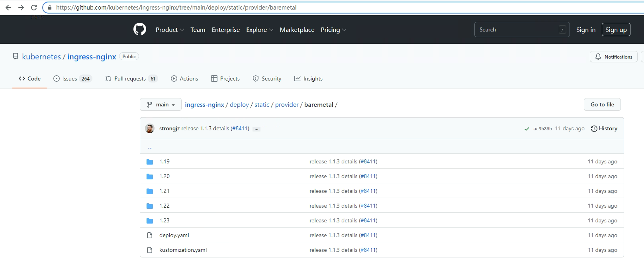
Task: Go back using browser back arrow
Action: (8, 8)
